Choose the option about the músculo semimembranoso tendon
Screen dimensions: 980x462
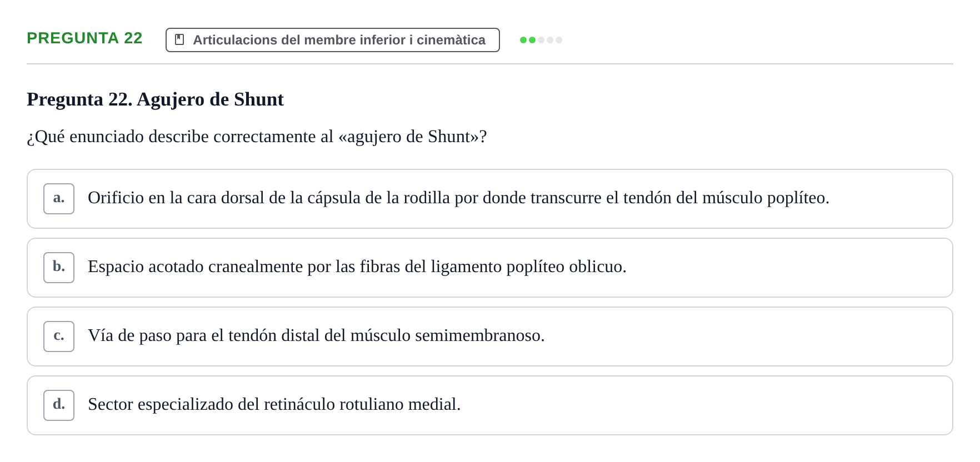click(489, 337)
